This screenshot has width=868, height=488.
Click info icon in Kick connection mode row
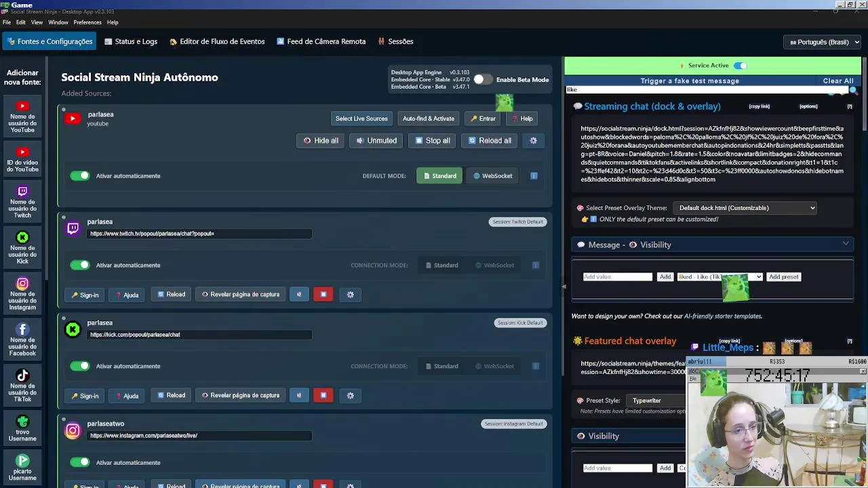[535, 366]
